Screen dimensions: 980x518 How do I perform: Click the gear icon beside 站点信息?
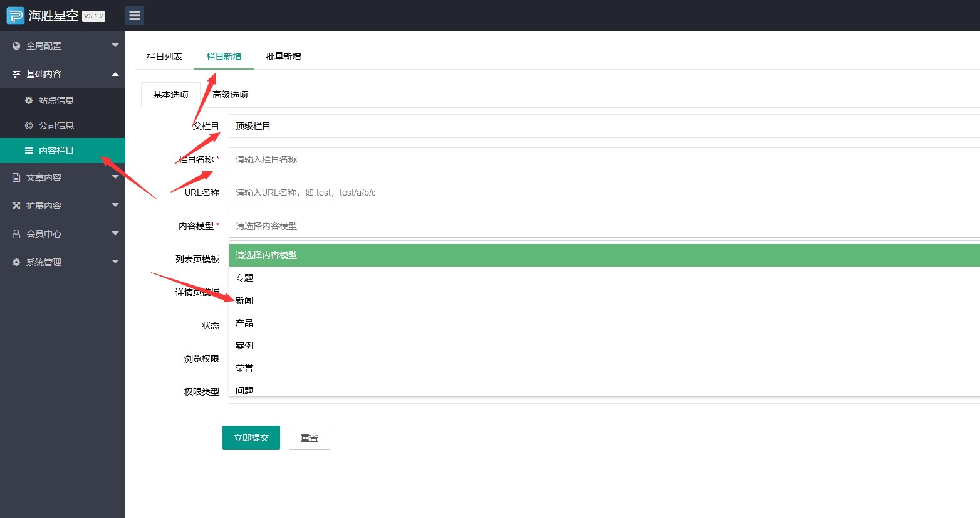29,100
